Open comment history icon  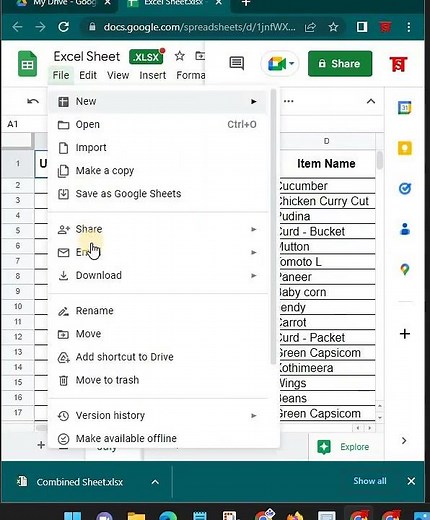coord(237,63)
